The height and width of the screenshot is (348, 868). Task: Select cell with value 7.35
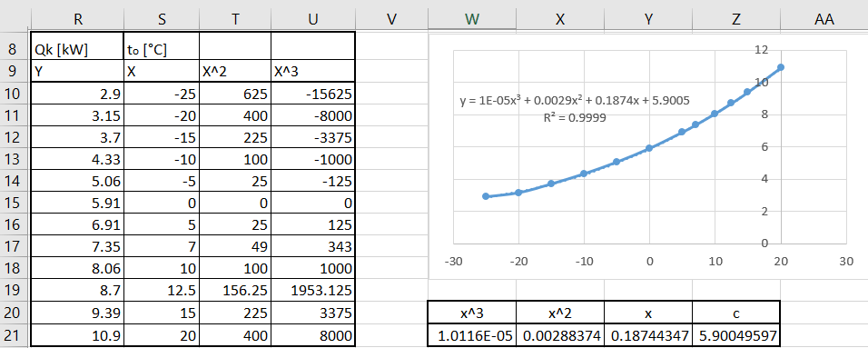[77, 247]
